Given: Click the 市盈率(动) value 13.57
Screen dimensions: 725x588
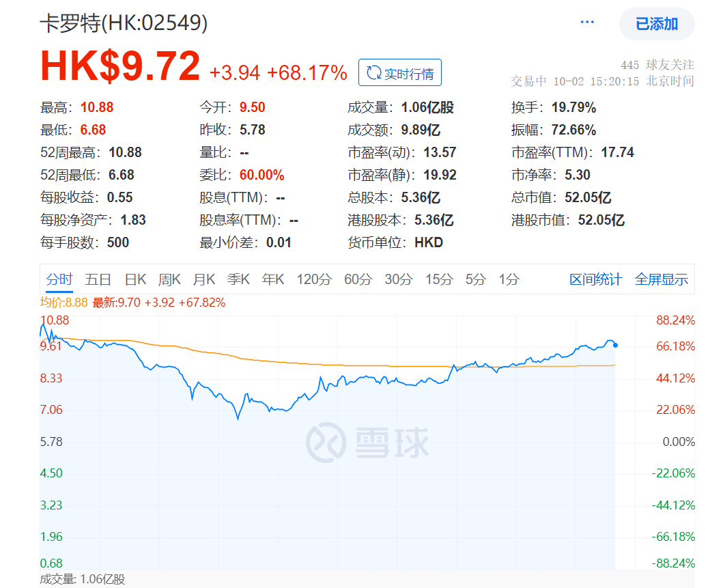Looking at the screenshot, I should tap(440, 152).
